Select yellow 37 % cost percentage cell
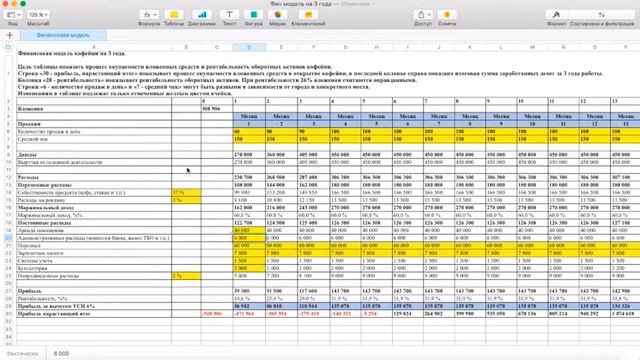 [x=186, y=193]
